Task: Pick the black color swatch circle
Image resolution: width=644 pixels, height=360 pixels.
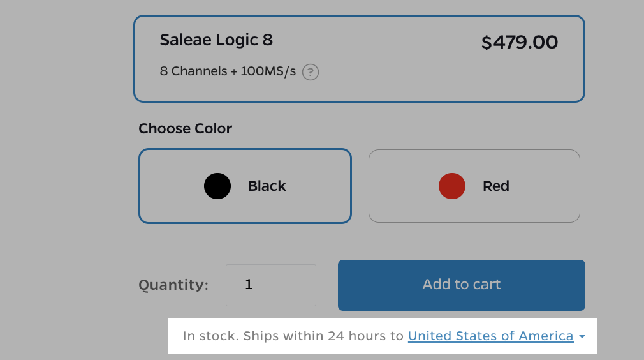Action: (217, 186)
